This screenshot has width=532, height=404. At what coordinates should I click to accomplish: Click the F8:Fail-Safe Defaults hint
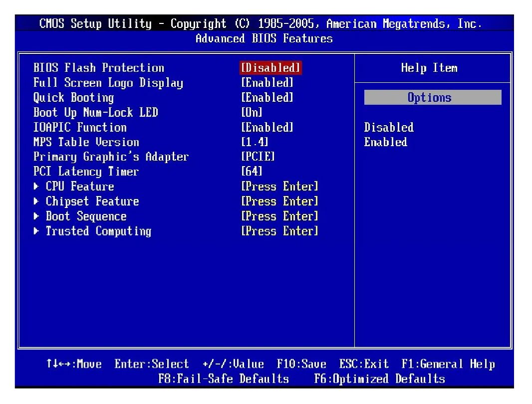click(224, 379)
